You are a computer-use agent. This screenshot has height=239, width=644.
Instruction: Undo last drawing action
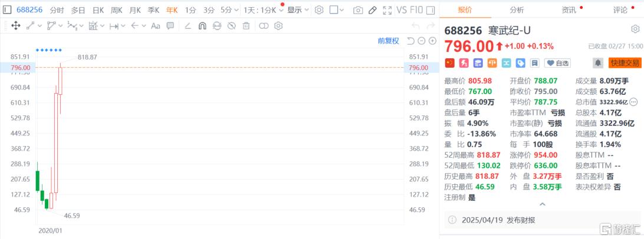pos(416,26)
